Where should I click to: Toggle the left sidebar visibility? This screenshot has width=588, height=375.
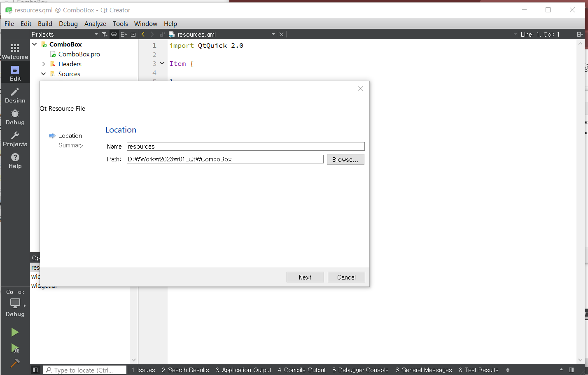35,370
